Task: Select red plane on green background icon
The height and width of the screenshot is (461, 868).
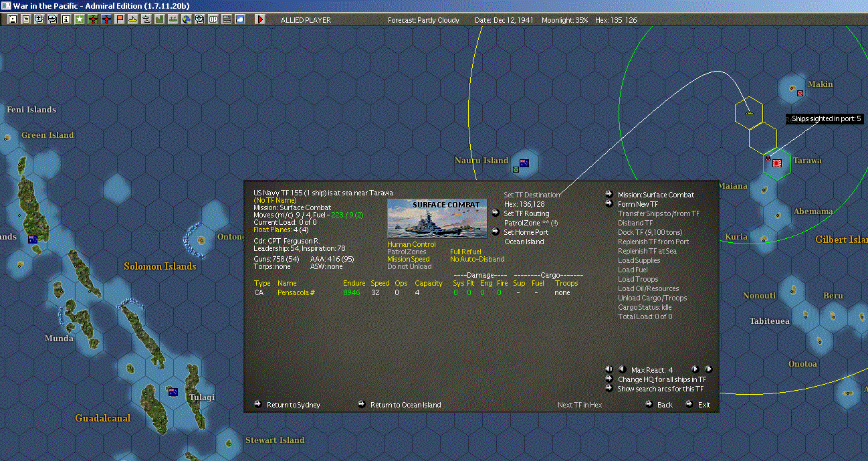Action: coord(93,19)
